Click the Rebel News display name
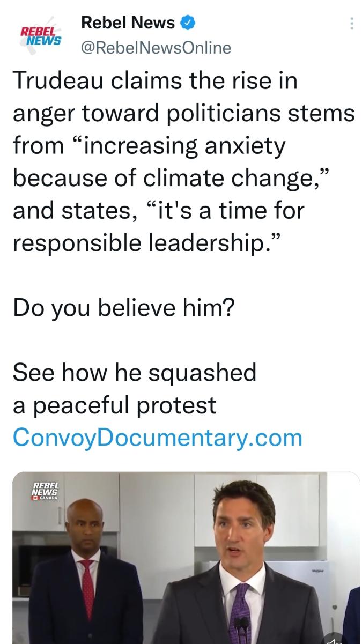 coord(128,23)
